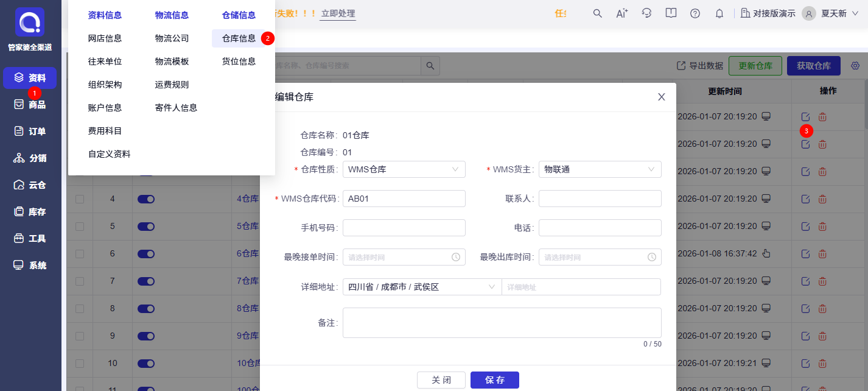The image size is (868, 391).
Task: Click delete icon in the 6仓库 row
Action: (x=822, y=253)
